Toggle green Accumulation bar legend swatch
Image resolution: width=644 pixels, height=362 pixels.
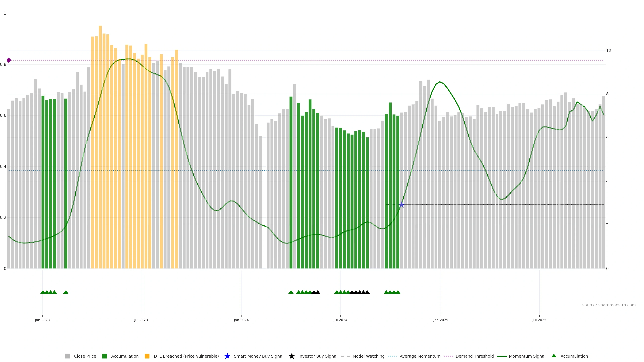(x=104, y=356)
